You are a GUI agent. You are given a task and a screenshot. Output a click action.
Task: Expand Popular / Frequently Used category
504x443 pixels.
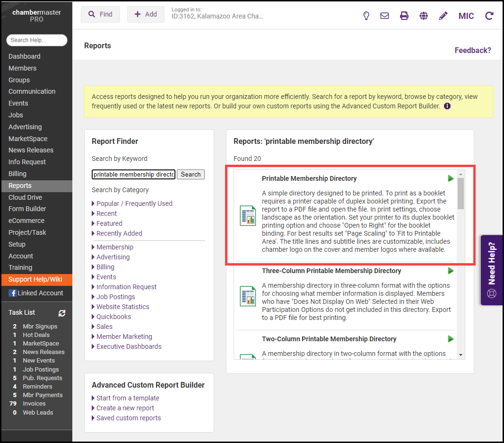point(134,204)
